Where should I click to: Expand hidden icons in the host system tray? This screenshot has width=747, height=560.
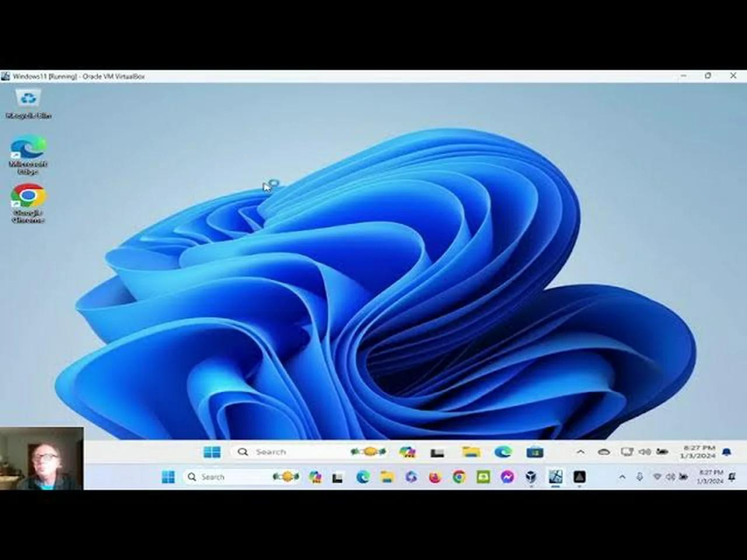pos(623,477)
